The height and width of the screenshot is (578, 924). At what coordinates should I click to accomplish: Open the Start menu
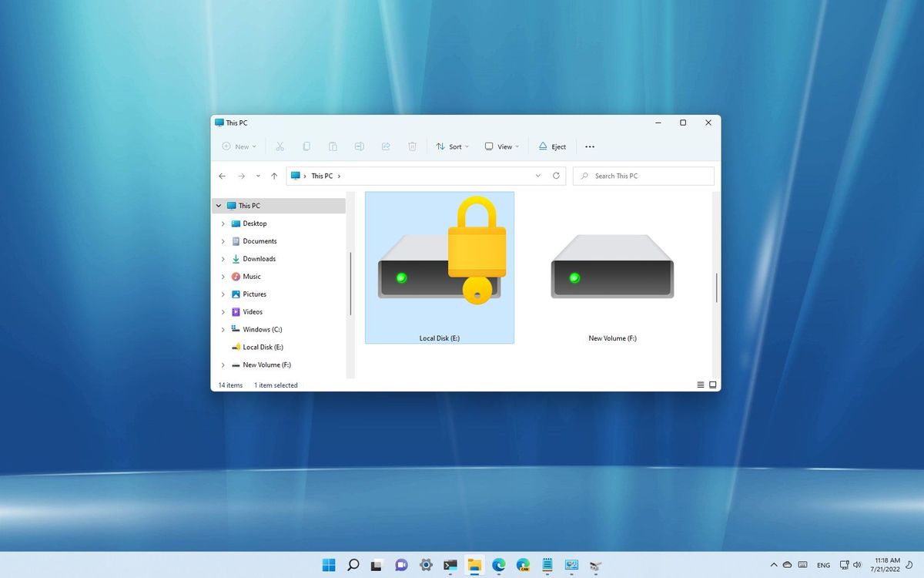pyautogui.click(x=328, y=565)
